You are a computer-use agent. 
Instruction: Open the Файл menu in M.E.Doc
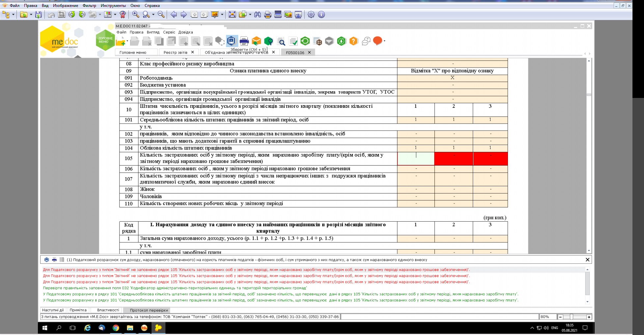(x=121, y=32)
